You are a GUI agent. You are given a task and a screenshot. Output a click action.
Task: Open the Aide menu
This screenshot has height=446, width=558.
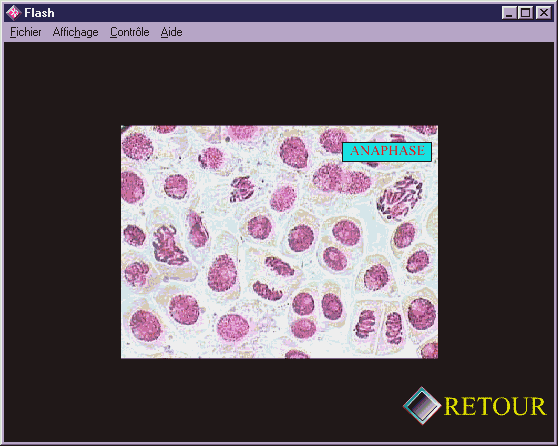pyautogui.click(x=172, y=32)
